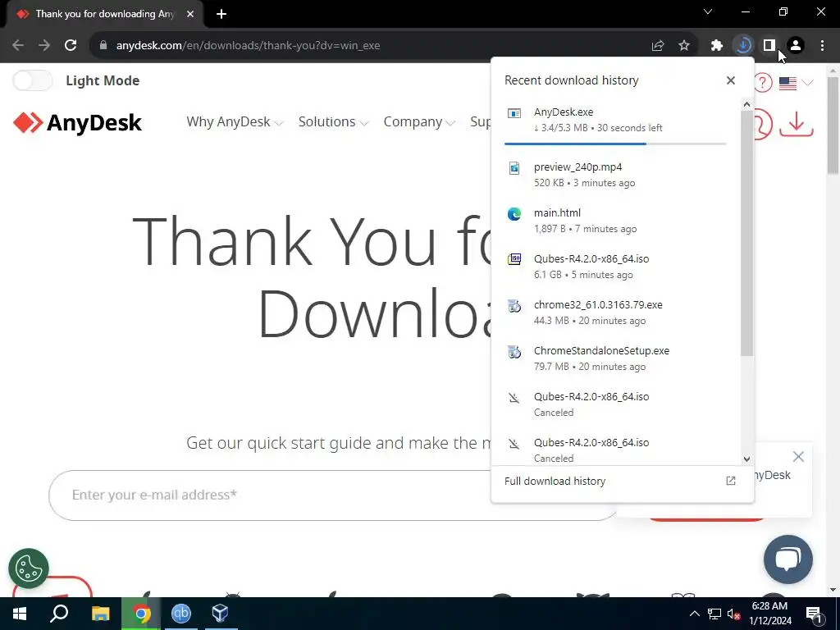Screen dimensions: 840x630
Task: Expand the Why AnyDesk menu
Action: (x=235, y=122)
